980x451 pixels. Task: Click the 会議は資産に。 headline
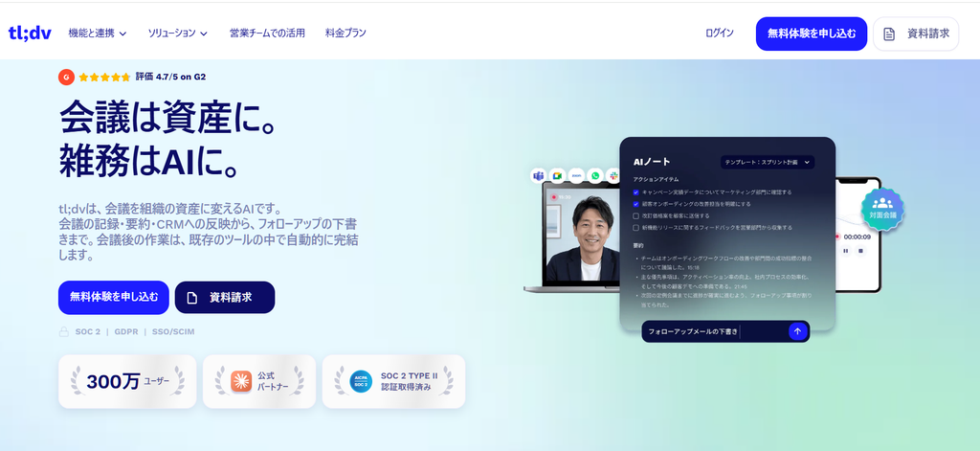pos(167,117)
